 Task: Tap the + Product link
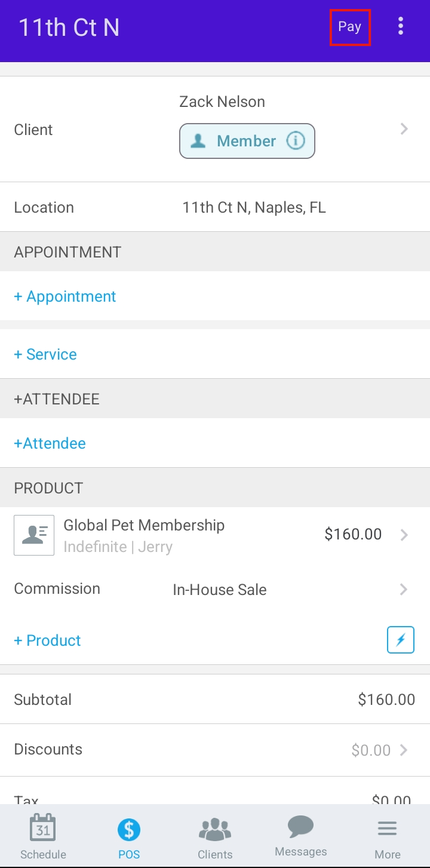(x=47, y=640)
